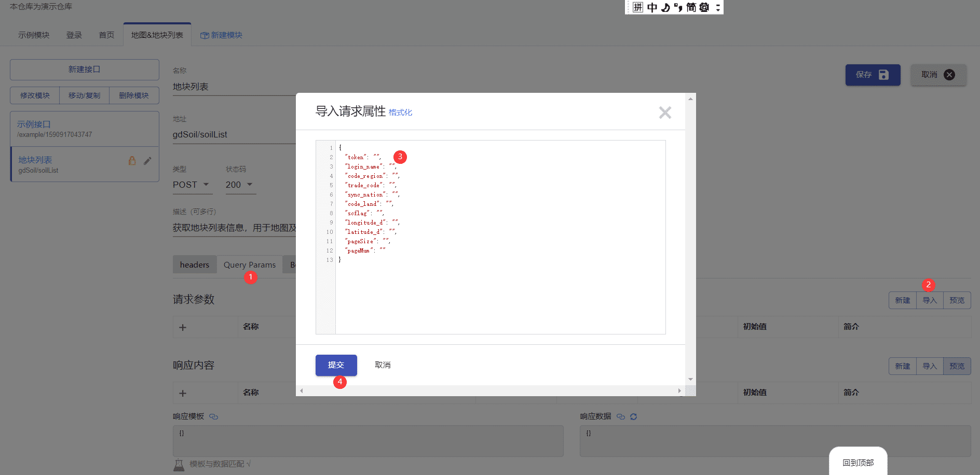Click the pencil edit icon on 地块列表

pos(147,161)
